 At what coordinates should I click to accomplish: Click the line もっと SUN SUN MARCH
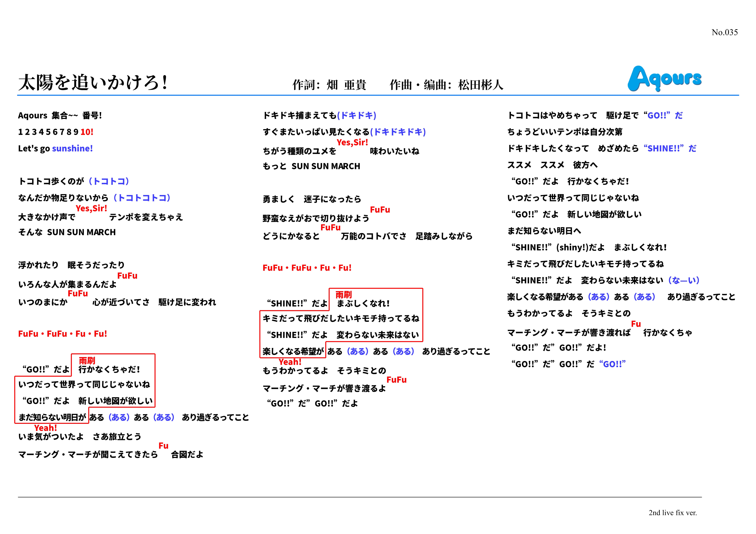coord(311,166)
